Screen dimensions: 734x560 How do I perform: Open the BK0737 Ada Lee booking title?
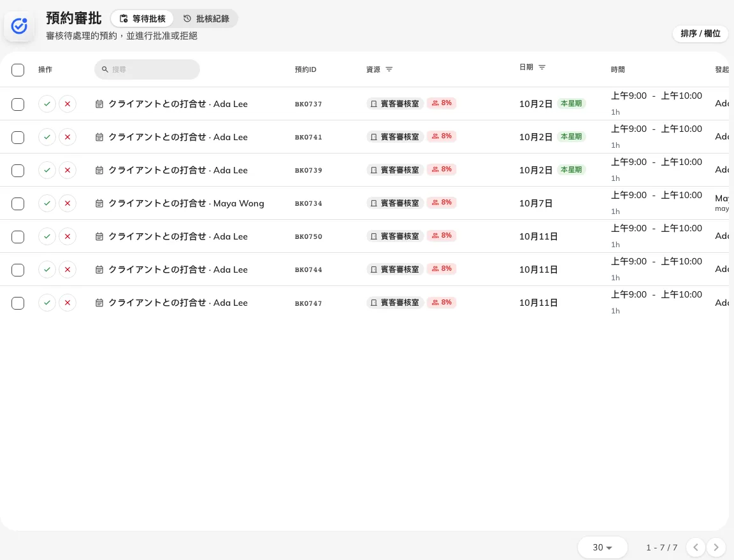178,104
